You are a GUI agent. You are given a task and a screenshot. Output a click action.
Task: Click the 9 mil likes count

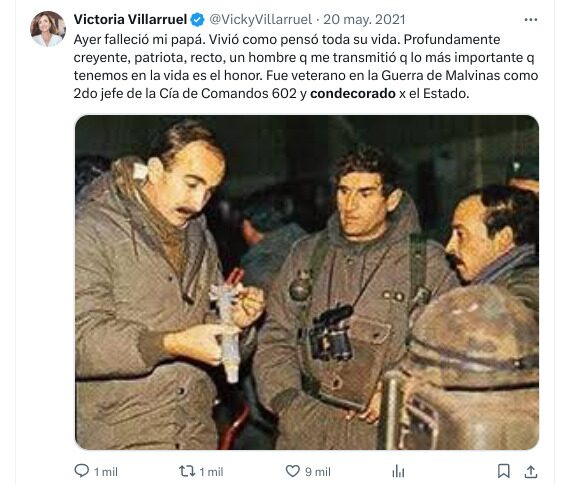point(318,472)
